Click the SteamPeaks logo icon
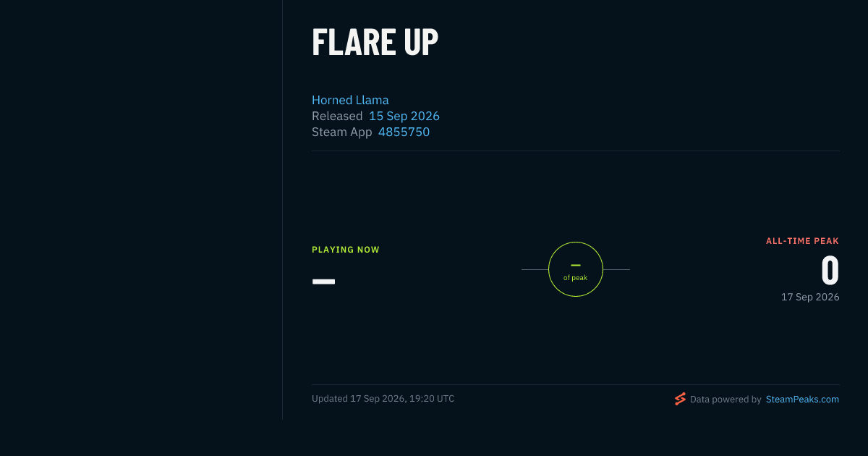 click(x=680, y=399)
